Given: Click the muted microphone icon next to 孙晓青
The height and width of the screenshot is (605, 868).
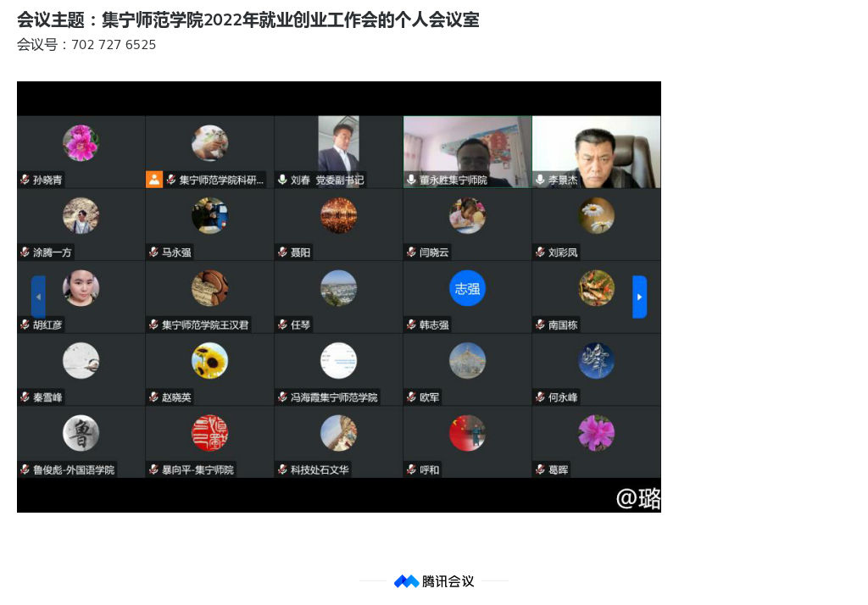Looking at the screenshot, I should (25, 180).
